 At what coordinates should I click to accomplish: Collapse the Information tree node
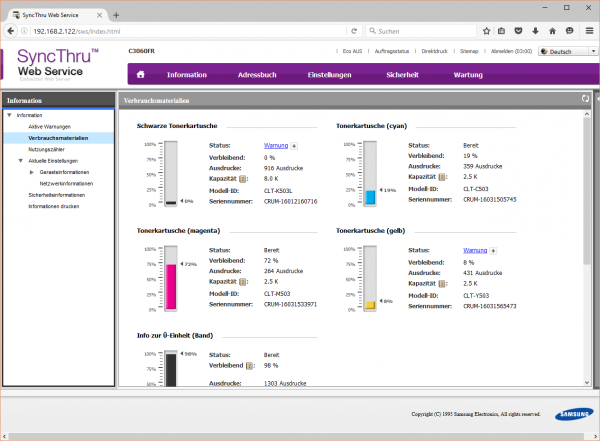pos(9,116)
